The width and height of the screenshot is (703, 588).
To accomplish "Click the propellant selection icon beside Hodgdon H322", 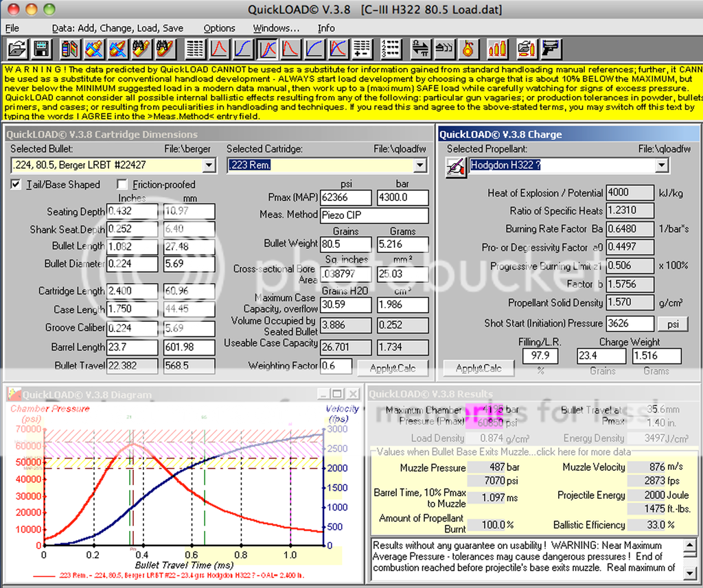I will tap(456, 167).
